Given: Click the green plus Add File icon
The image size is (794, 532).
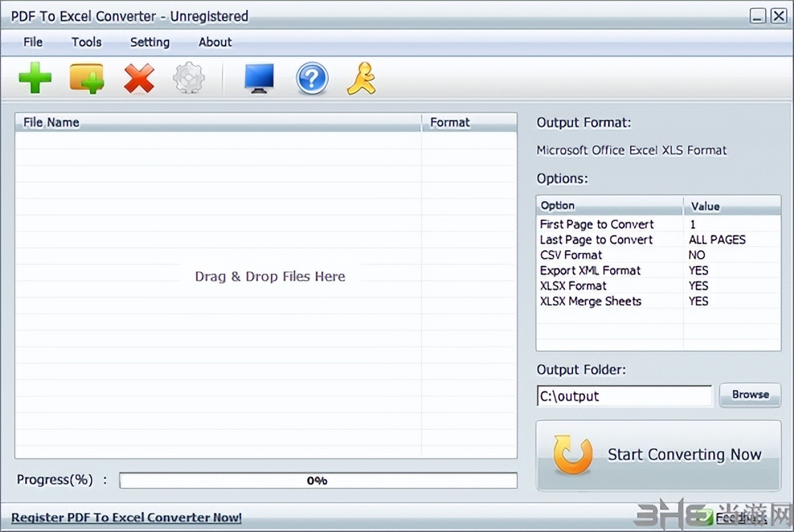Looking at the screenshot, I should pyautogui.click(x=35, y=78).
